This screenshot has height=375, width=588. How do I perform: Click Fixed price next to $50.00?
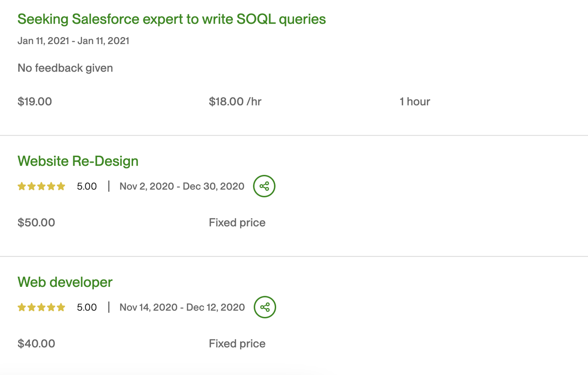point(237,223)
